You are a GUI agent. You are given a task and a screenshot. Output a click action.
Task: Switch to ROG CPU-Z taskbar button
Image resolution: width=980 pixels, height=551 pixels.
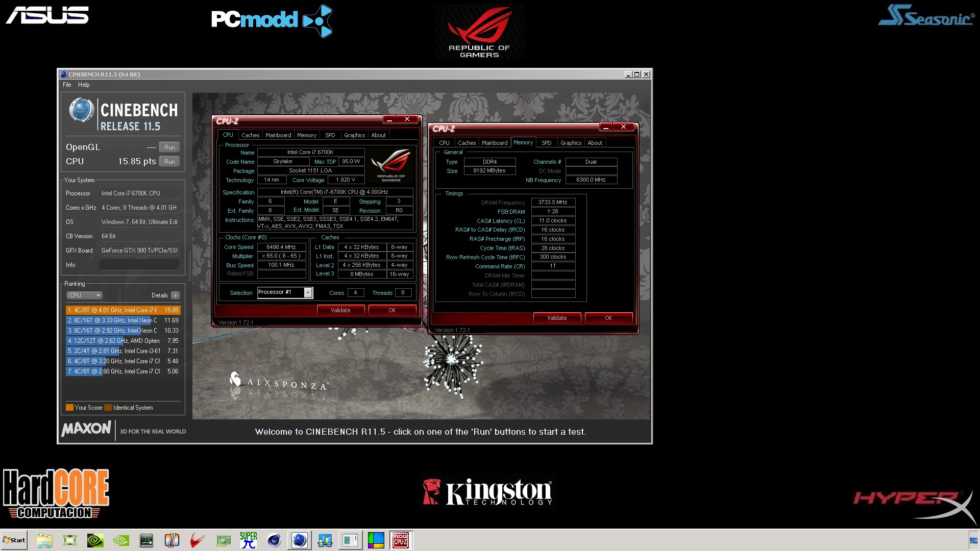click(401, 540)
